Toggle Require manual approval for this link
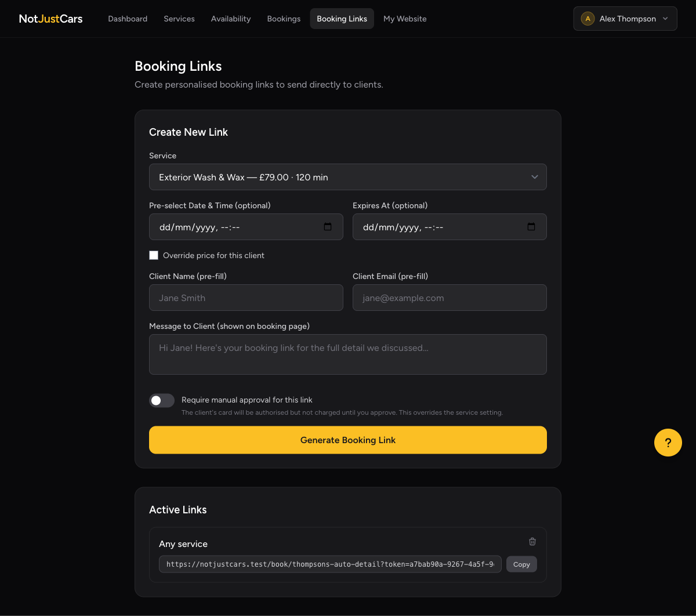The width and height of the screenshot is (696, 616). pyautogui.click(x=161, y=400)
